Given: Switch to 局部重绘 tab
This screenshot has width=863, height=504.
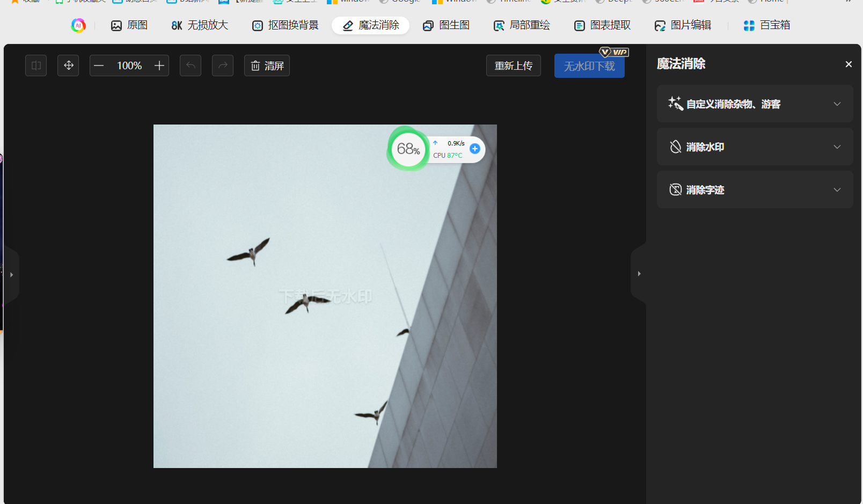Looking at the screenshot, I should [522, 25].
